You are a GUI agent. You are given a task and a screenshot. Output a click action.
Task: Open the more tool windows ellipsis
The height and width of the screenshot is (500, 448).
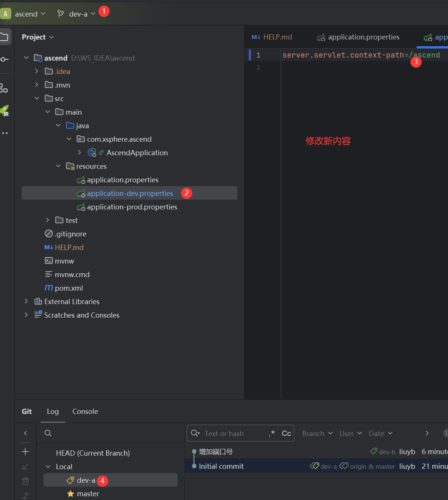[4, 133]
